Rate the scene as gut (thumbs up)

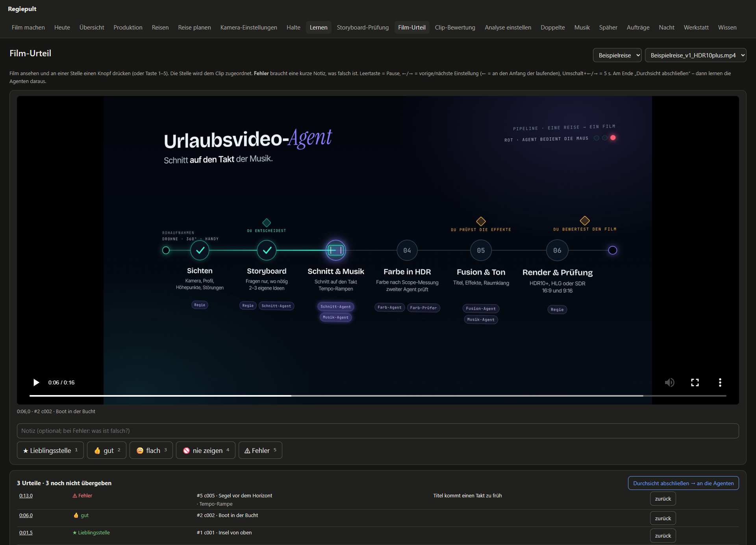pyautogui.click(x=107, y=450)
